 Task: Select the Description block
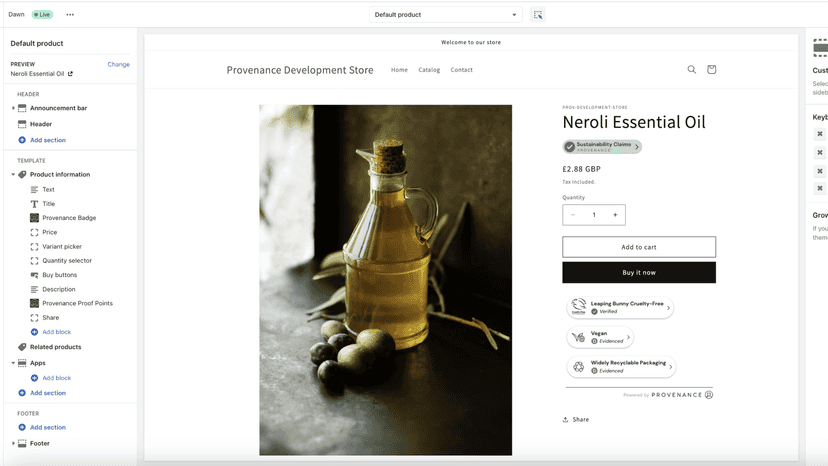point(59,290)
